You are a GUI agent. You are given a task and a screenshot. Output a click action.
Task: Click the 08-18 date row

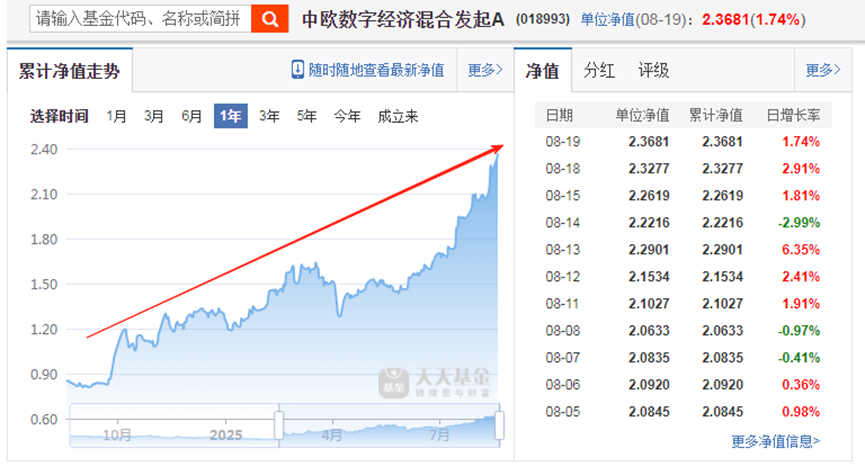[683, 169]
